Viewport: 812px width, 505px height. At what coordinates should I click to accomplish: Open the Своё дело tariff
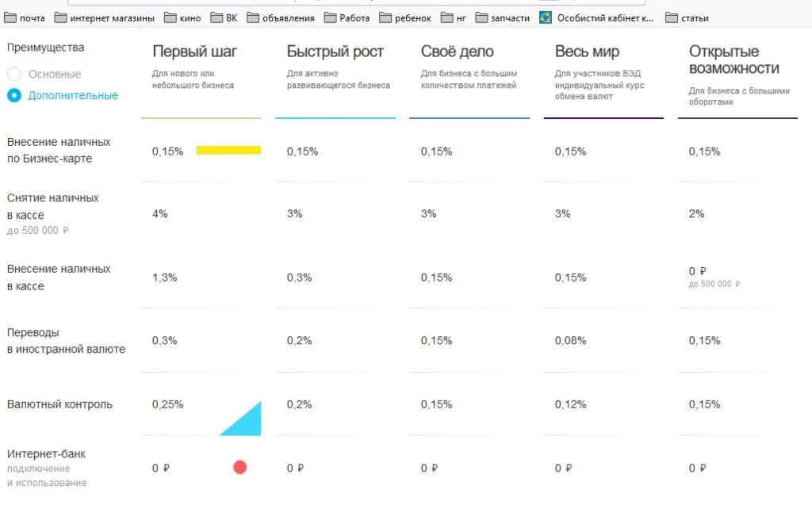coord(457,52)
